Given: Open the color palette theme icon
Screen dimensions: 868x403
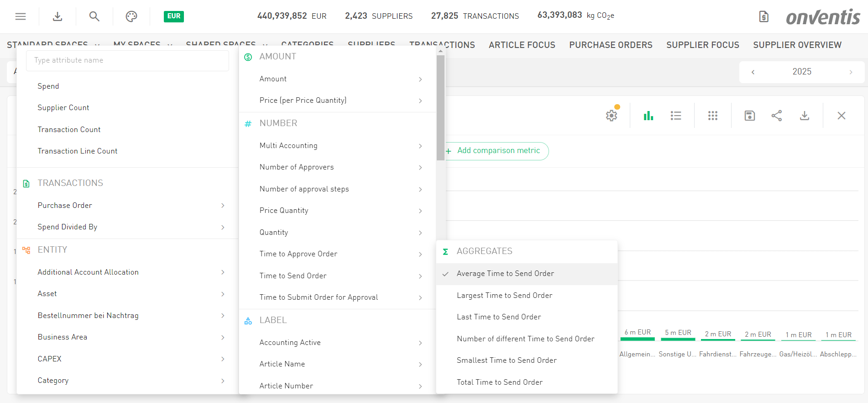Looking at the screenshot, I should click(x=131, y=16).
